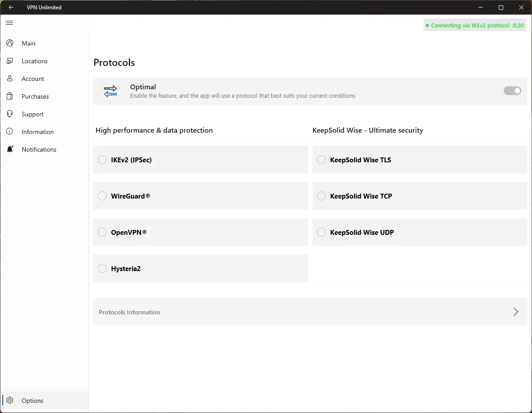Screen dimensions: 532x413
Task: Open the Options menu item
Action: [44, 401]
